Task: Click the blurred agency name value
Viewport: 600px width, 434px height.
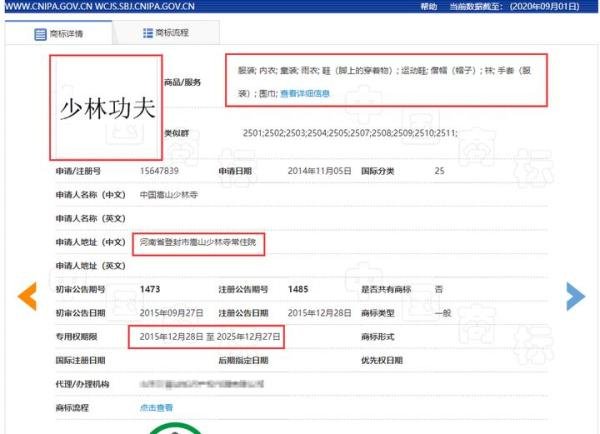Action: tap(202, 384)
